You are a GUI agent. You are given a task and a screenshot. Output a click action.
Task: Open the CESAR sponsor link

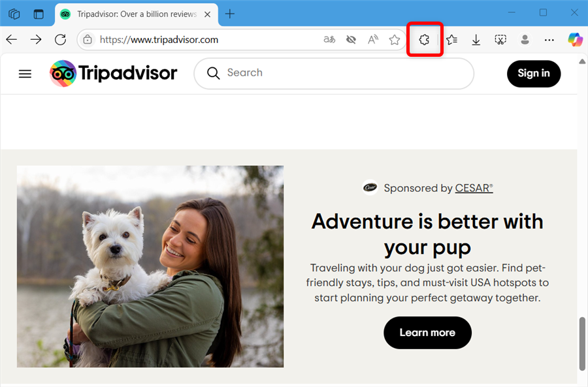click(x=474, y=188)
